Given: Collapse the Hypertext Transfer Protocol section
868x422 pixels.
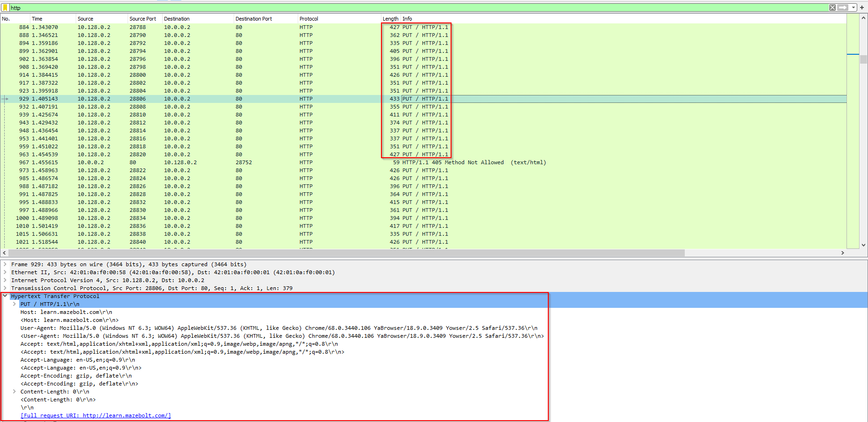Looking at the screenshot, I should point(5,296).
